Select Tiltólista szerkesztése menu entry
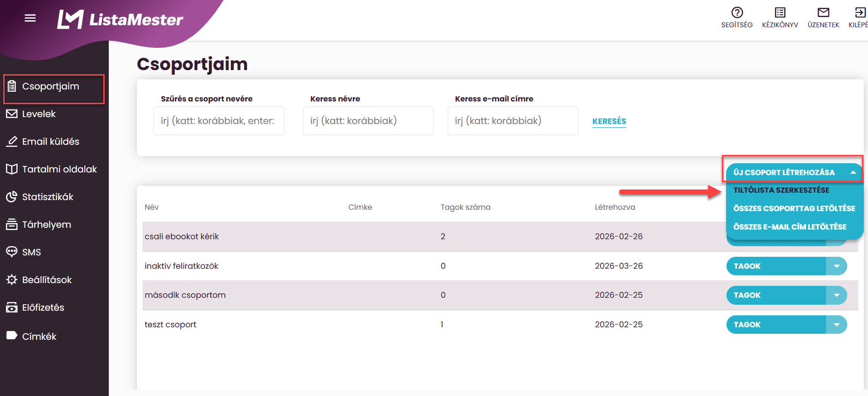 point(781,190)
